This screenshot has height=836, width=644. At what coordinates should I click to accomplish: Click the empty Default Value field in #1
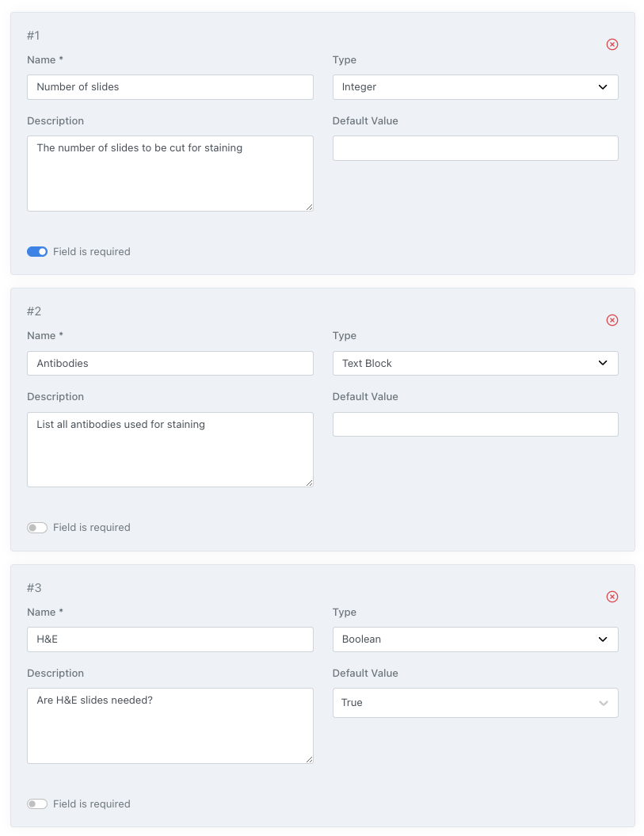[x=475, y=148]
